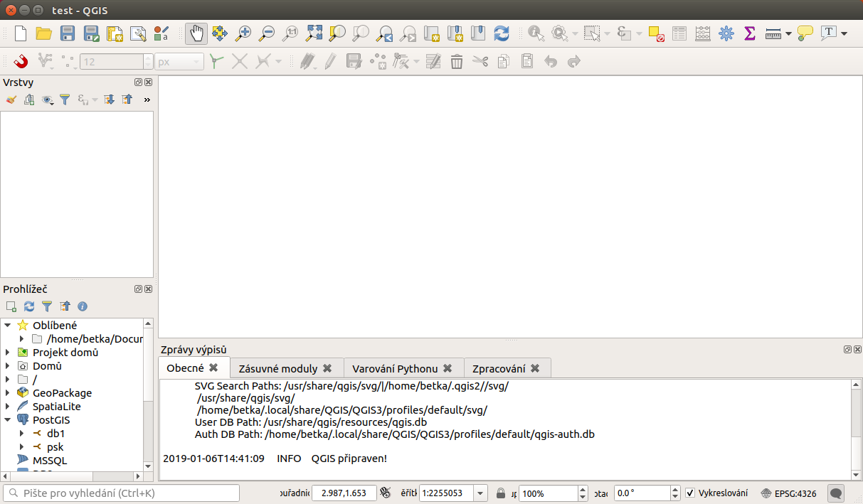This screenshot has height=504, width=863.
Task: Click the Save As floppy-with-pencil icon
Action: (x=91, y=33)
